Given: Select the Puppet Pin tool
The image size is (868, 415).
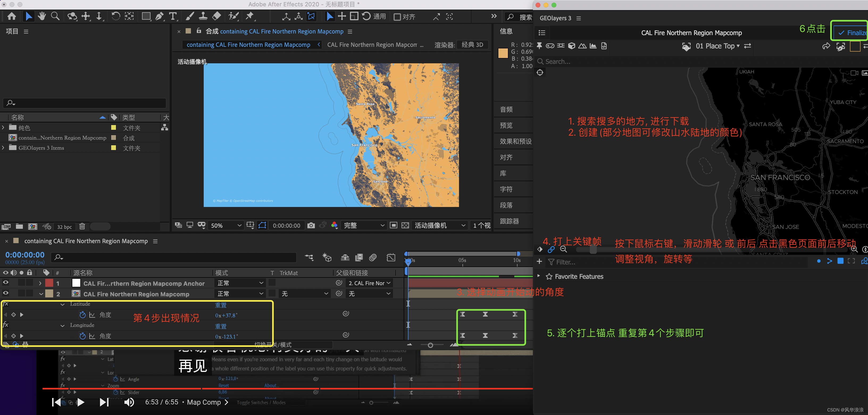Looking at the screenshot, I should point(250,16).
